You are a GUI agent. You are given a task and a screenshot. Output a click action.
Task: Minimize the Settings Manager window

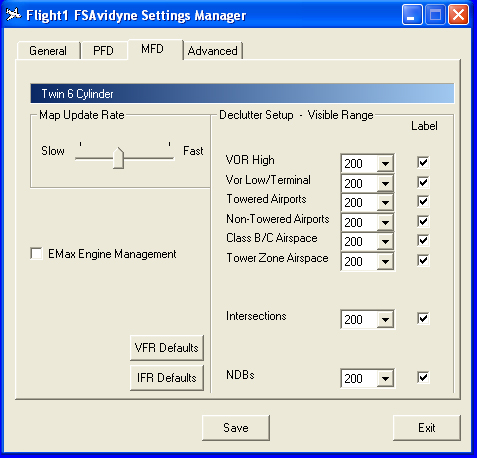pyautogui.click(x=412, y=15)
